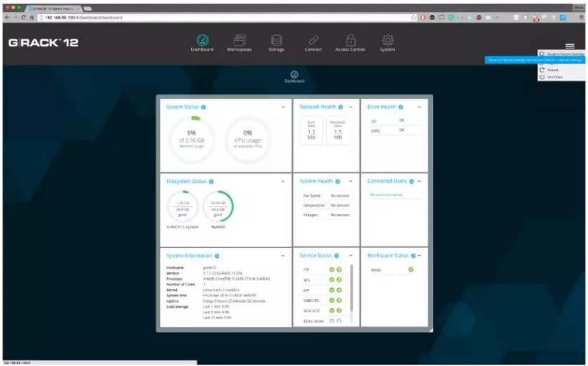The image size is (588, 366).
Task: Click the CPU usage circular gauge
Action: click(x=247, y=140)
